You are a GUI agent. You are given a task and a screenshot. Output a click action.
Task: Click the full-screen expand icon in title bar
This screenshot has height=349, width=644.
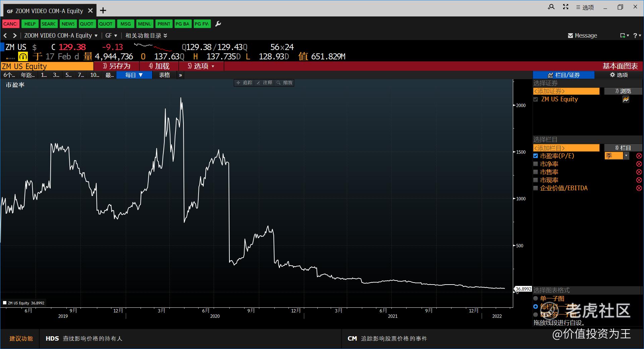point(566,7)
